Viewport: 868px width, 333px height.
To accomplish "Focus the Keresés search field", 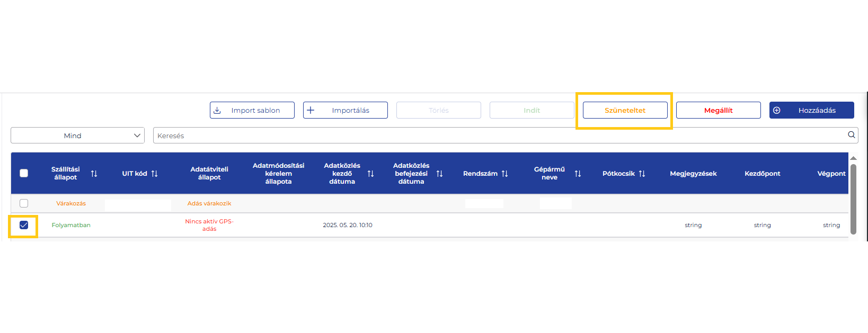I will [498, 136].
